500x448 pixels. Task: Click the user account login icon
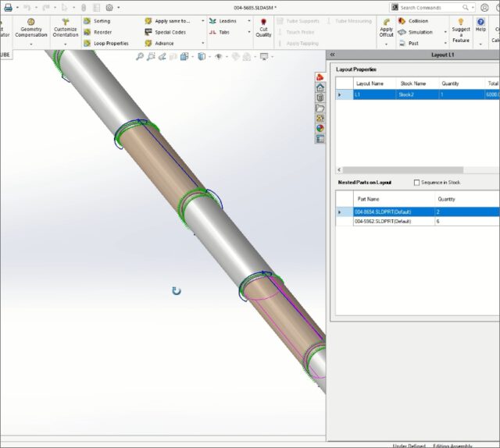(484, 7)
